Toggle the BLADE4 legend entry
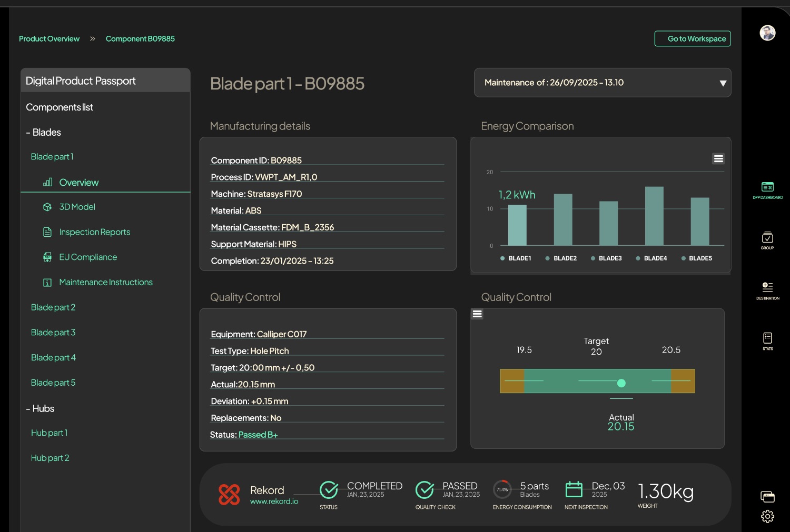The image size is (790, 532). 652,258
